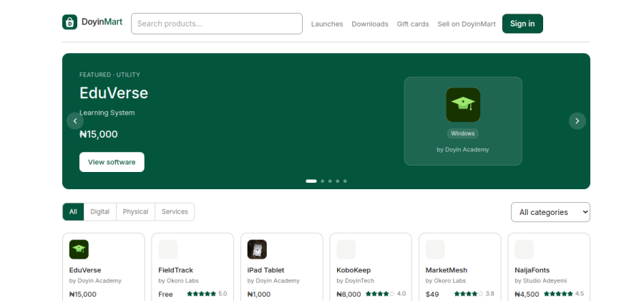Viewport: 644px width, 301px height.
Task: Click the ₦1,000 price on iPad Tablet
Action: [259, 295]
